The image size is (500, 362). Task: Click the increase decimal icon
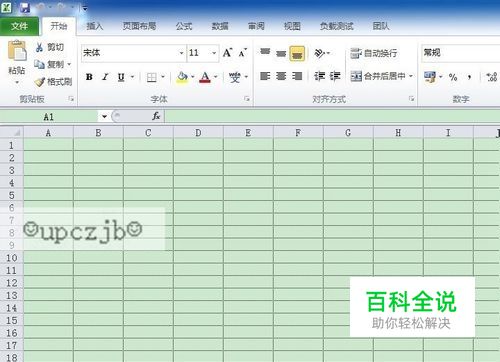(492, 77)
